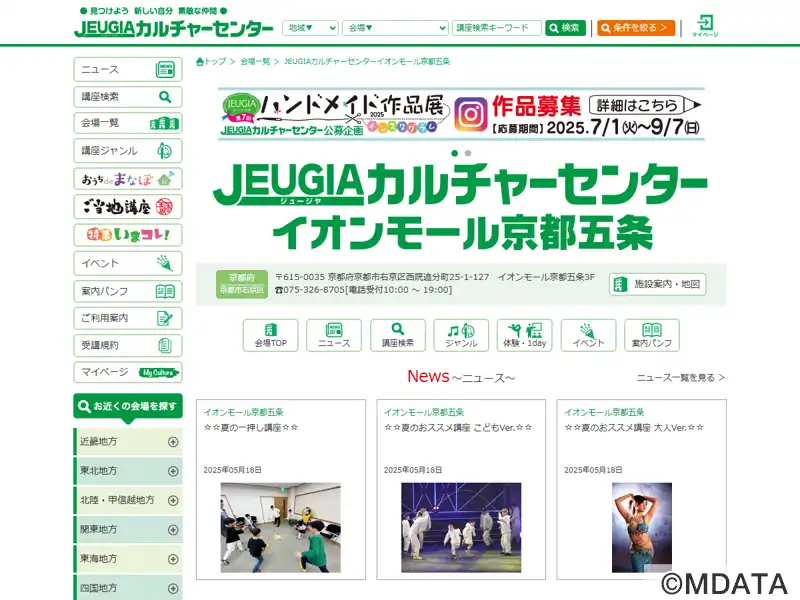Viewport: 800px width, 600px height.
Task: Expand the 四国地方 region
Action: [129, 588]
